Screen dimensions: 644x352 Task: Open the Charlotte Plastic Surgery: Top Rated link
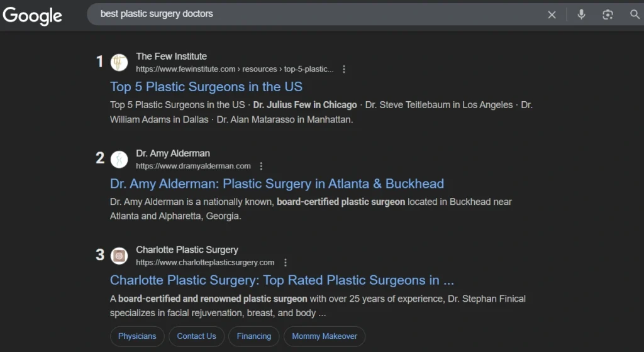tap(282, 280)
